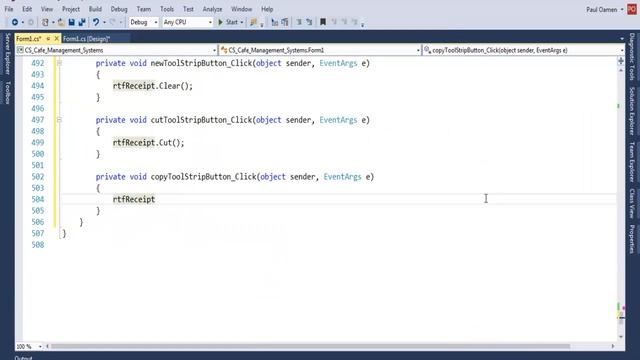The image size is (640, 360).
Task: Click the icon just left of Comment Out
Action: 285,22
